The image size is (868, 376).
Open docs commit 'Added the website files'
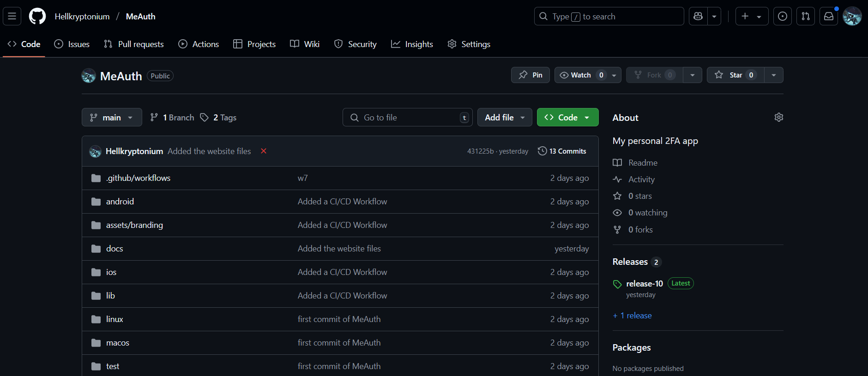pos(339,248)
